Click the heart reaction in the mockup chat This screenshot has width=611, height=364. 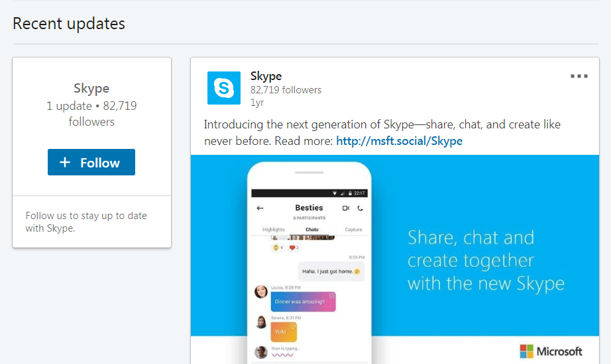pyautogui.click(x=294, y=248)
